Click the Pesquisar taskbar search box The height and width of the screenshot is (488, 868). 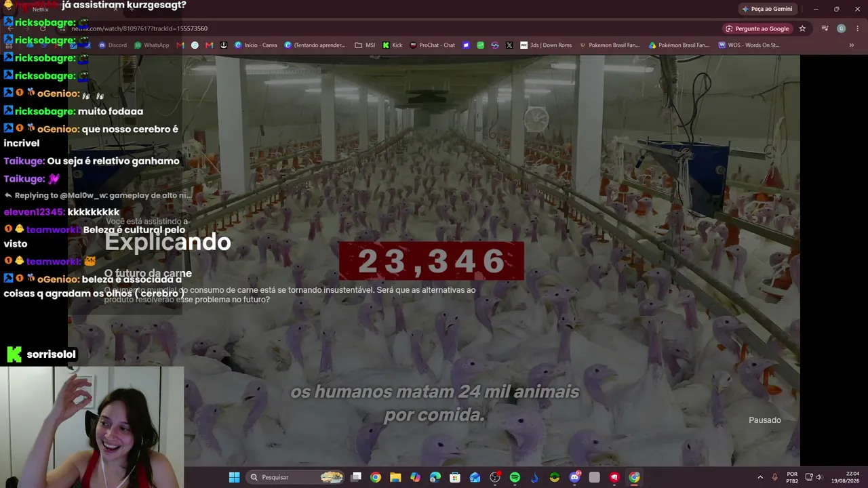coord(295,477)
